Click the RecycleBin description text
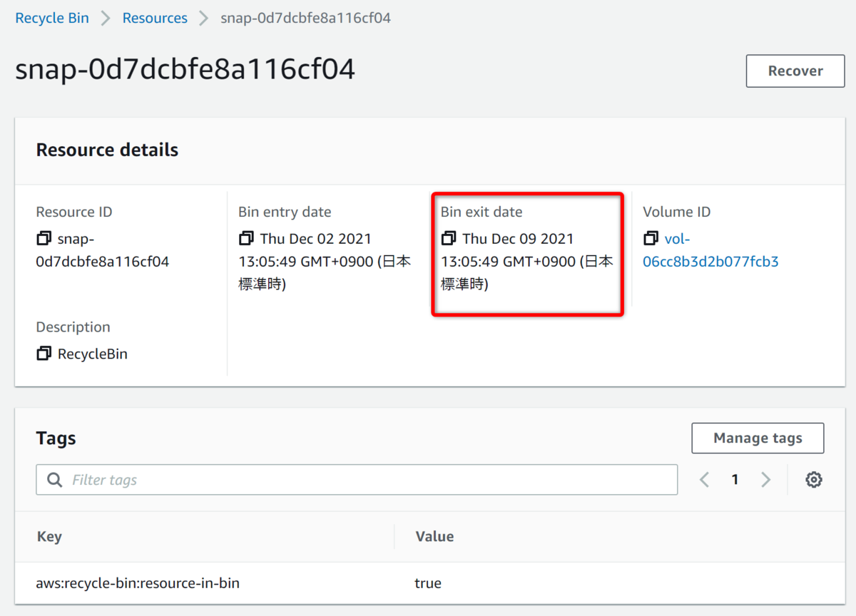Image resolution: width=856 pixels, height=616 pixels. coord(93,354)
